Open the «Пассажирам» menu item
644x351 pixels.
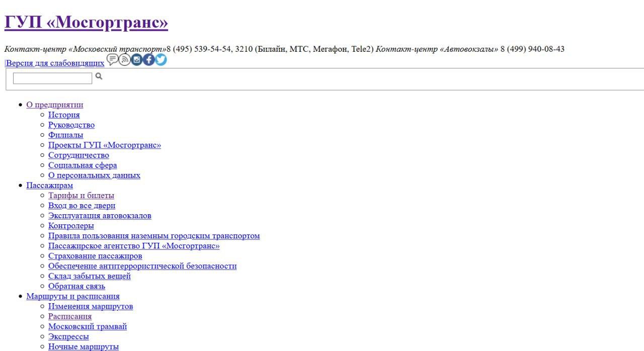tap(49, 185)
